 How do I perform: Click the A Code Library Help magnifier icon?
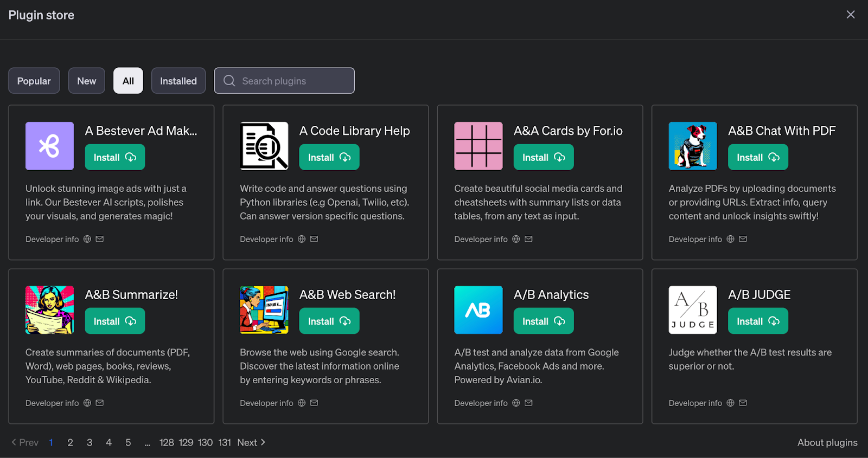264,146
